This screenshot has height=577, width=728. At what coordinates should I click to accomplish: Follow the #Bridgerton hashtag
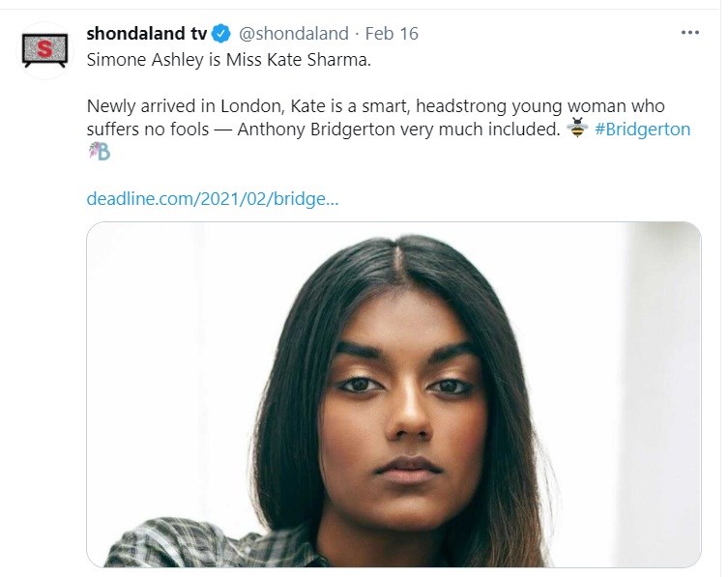pos(642,130)
